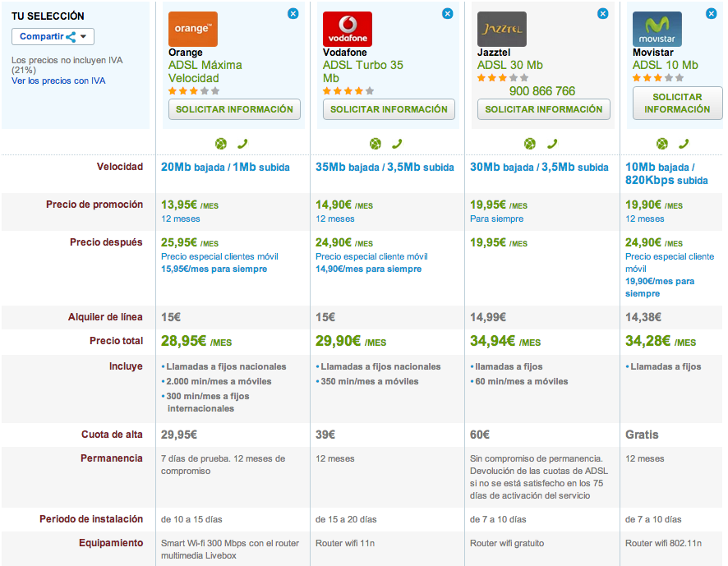Click the Velocidad row label

pos(120,167)
